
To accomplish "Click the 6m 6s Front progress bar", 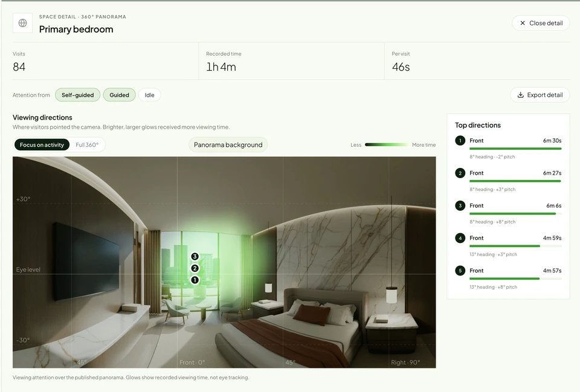I will 515,214.
